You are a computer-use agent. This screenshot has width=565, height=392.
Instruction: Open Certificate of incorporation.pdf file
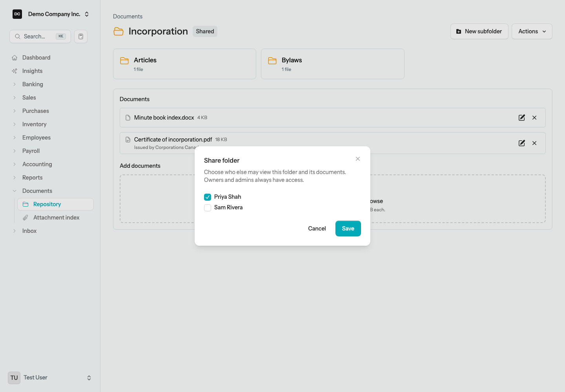click(x=173, y=140)
